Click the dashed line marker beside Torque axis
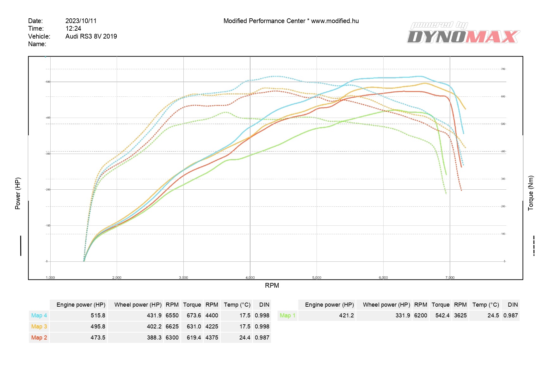555x392 pixels. [x=533, y=245]
